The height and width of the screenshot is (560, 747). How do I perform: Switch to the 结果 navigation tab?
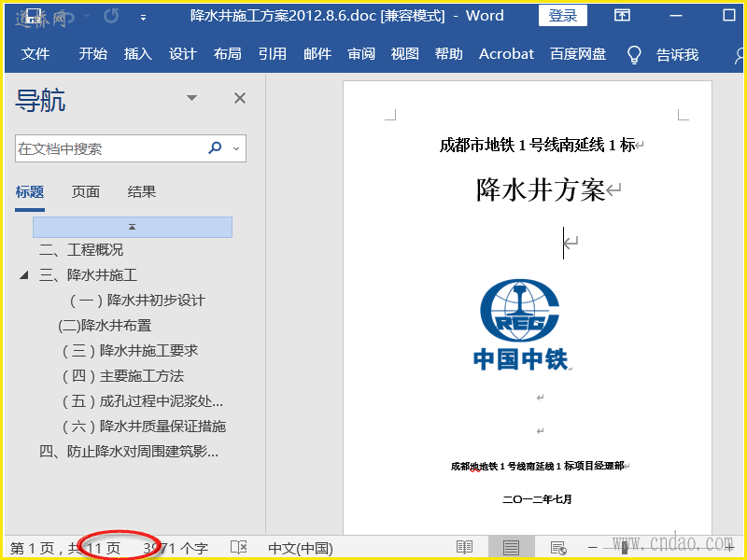[142, 192]
